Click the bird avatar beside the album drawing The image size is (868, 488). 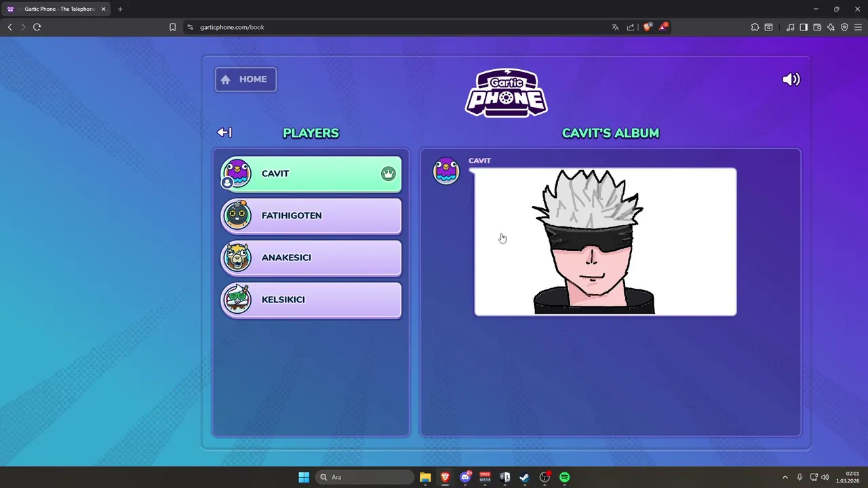[x=446, y=171]
